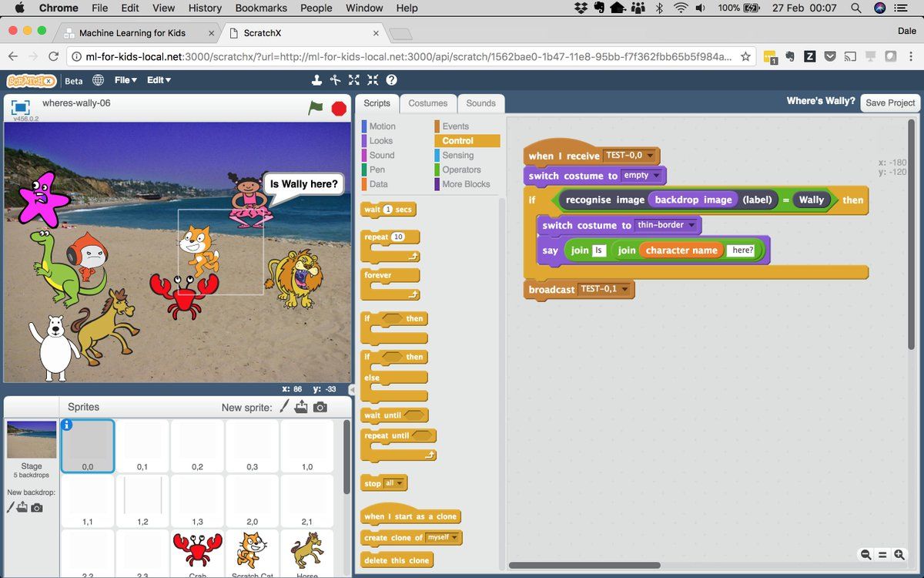The height and width of the screenshot is (578, 924).
Task: Switch to the Costumes tab
Action: pyautogui.click(x=427, y=103)
